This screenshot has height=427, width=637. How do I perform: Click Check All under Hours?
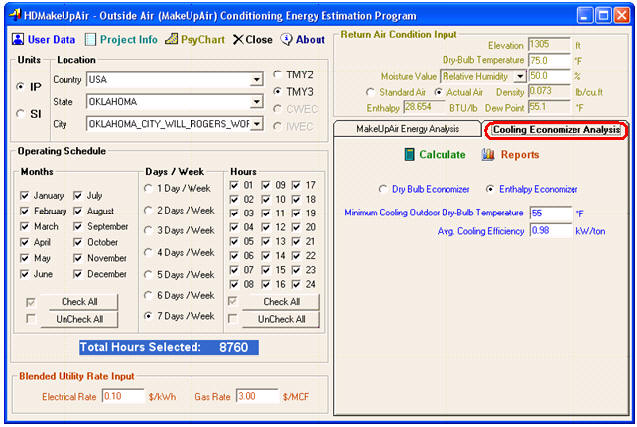pyautogui.click(x=281, y=302)
